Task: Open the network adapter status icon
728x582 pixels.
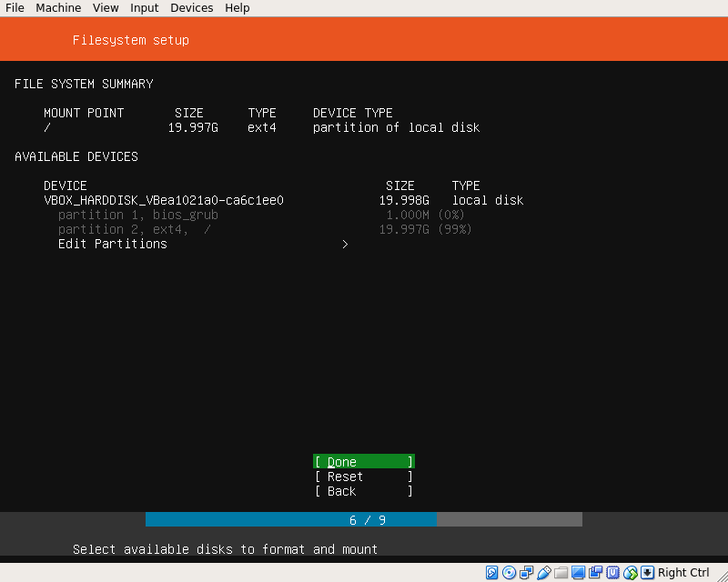Action: pyautogui.click(x=527, y=573)
